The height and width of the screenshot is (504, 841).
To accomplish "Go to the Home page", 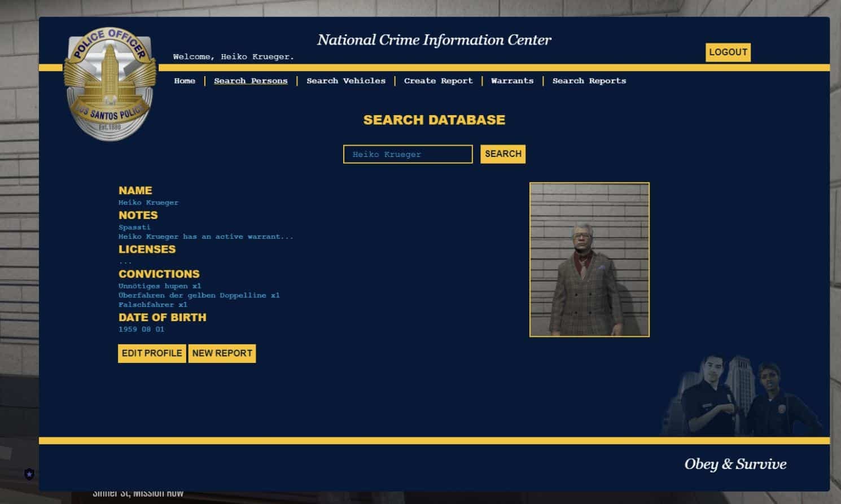I will coord(185,81).
